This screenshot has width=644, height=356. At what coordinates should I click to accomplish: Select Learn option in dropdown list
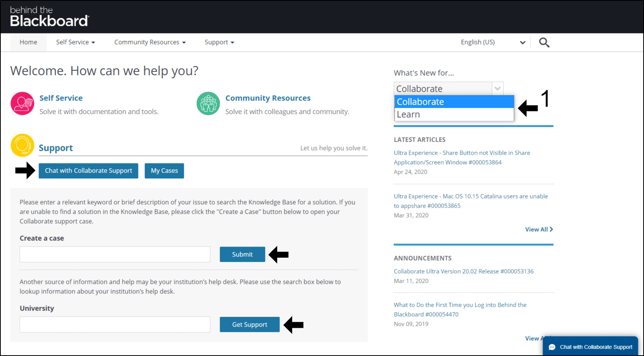click(454, 114)
